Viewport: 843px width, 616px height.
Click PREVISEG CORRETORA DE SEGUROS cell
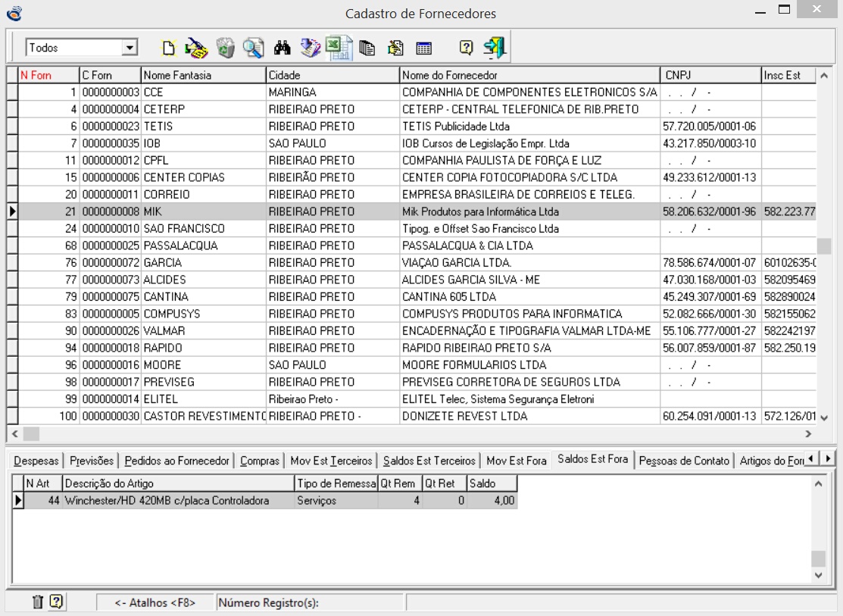529,383
